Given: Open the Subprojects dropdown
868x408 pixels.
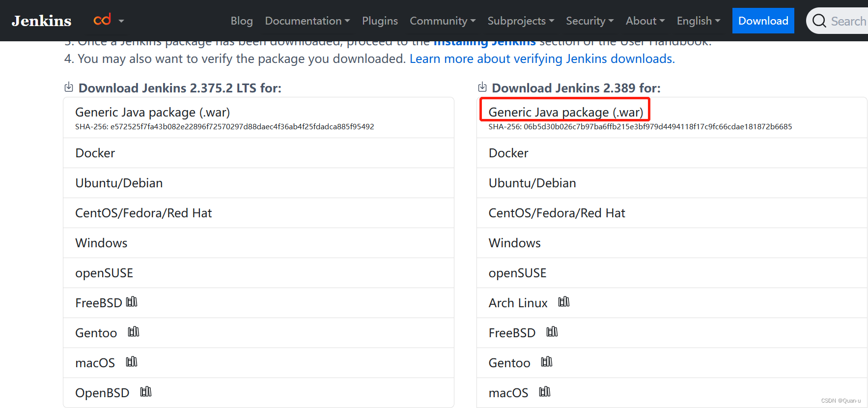Looking at the screenshot, I should 521,21.
